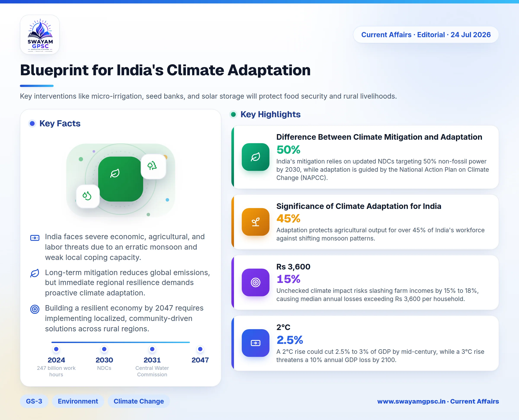Click Significance of Climate Adaptation for India heading
This screenshot has width=519, height=420.
pyautogui.click(x=359, y=206)
